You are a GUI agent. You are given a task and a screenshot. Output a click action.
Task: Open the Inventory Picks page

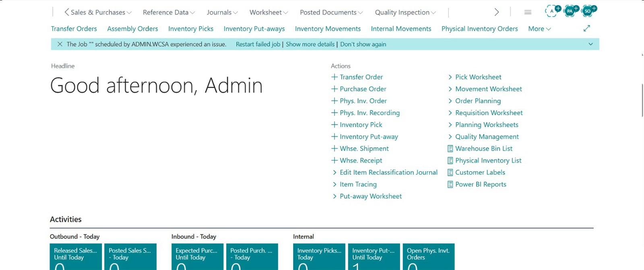tap(191, 29)
